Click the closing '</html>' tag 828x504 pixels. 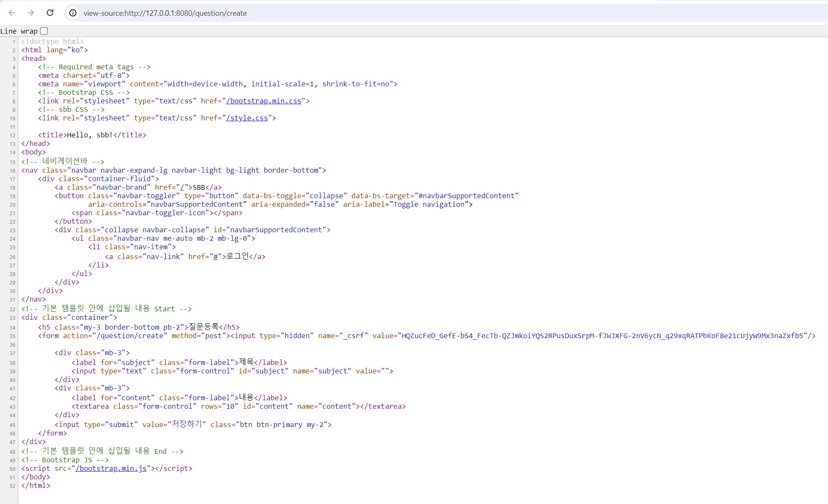tap(36, 485)
